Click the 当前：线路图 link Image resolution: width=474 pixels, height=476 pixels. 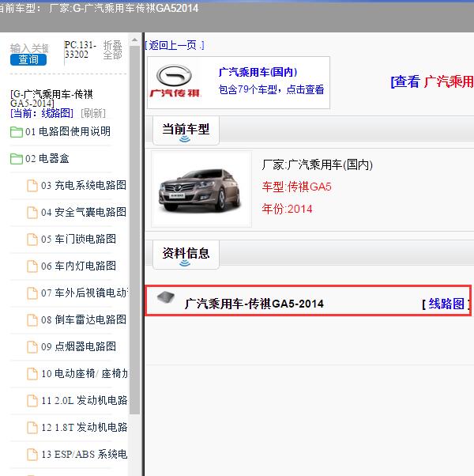point(42,113)
